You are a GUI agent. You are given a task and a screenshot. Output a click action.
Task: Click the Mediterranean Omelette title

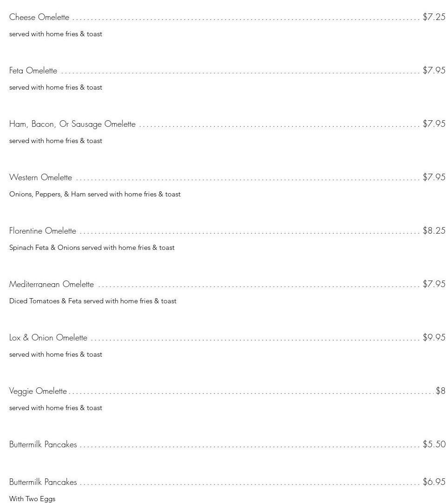point(52,284)
